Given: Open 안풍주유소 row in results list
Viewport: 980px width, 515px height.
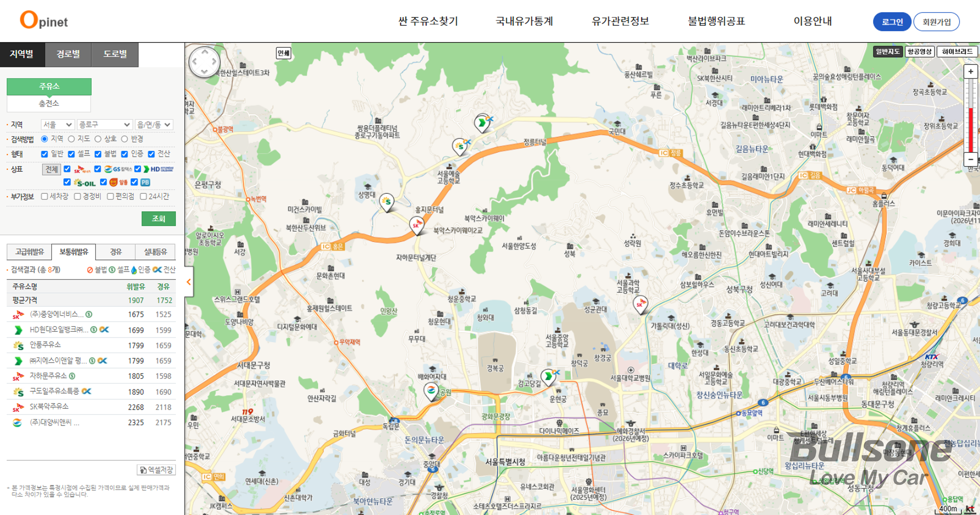Looking at the screenshot, I should [x=46, y=345].
